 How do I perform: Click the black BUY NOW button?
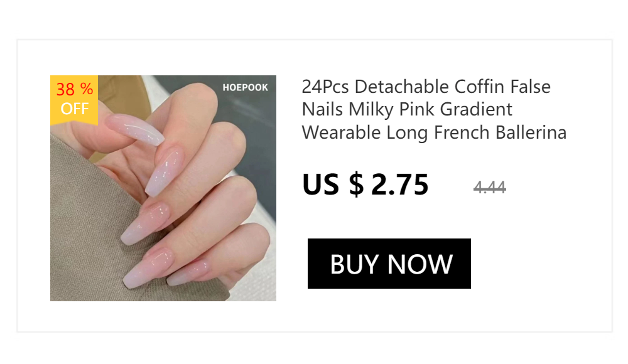point(389,264)
